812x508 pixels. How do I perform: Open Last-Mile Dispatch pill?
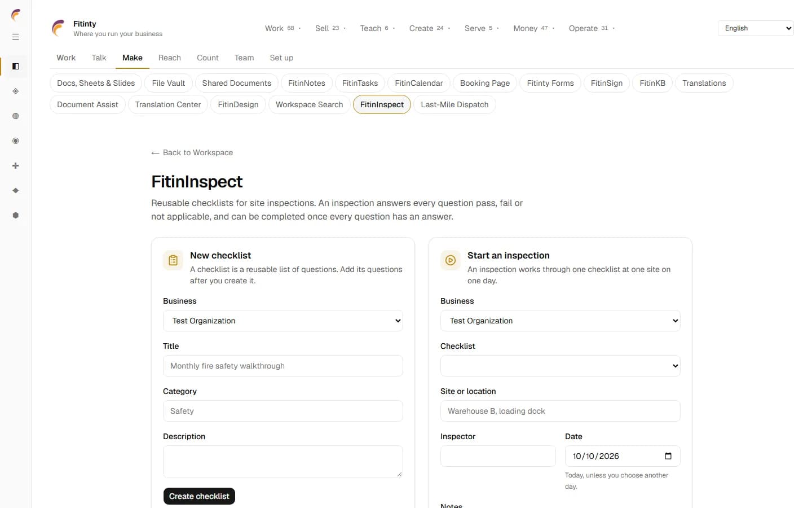click(454, 104)
